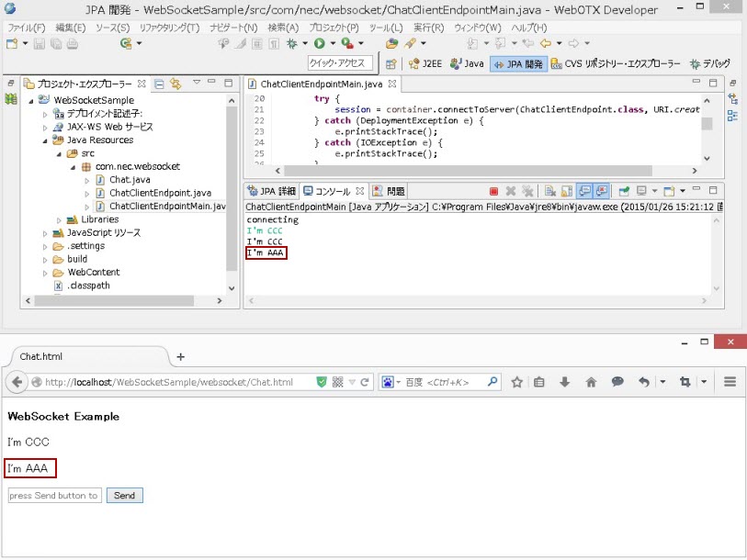Open the Run button dropdown arrow
Image resolution: width=747 pixels, height=560 pixels.
click(332, 43)
